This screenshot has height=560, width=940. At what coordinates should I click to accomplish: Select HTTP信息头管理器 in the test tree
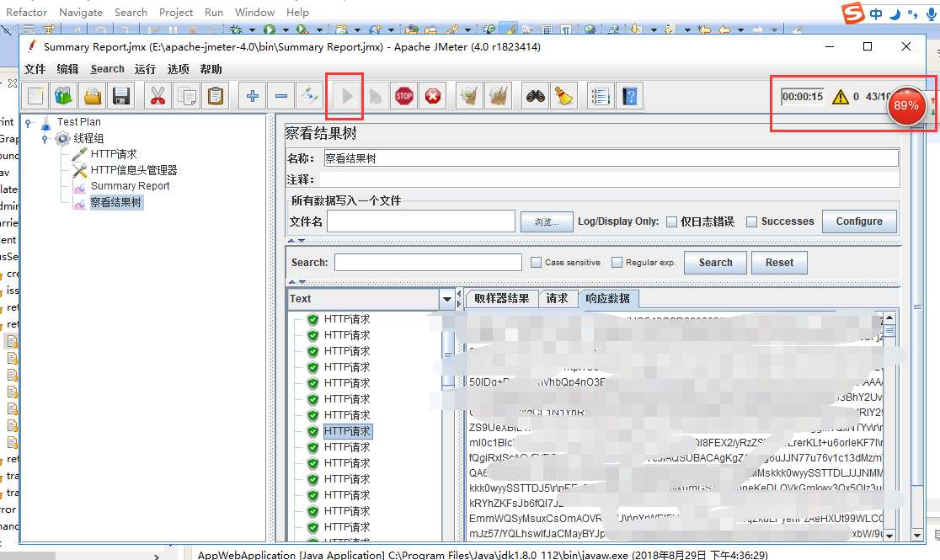(x=134, y=170)
